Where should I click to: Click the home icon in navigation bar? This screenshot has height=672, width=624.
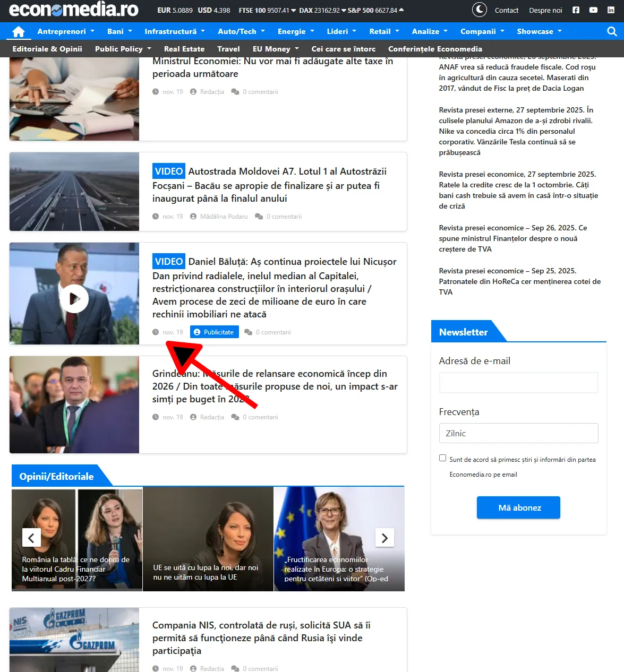tap(19, 31)
